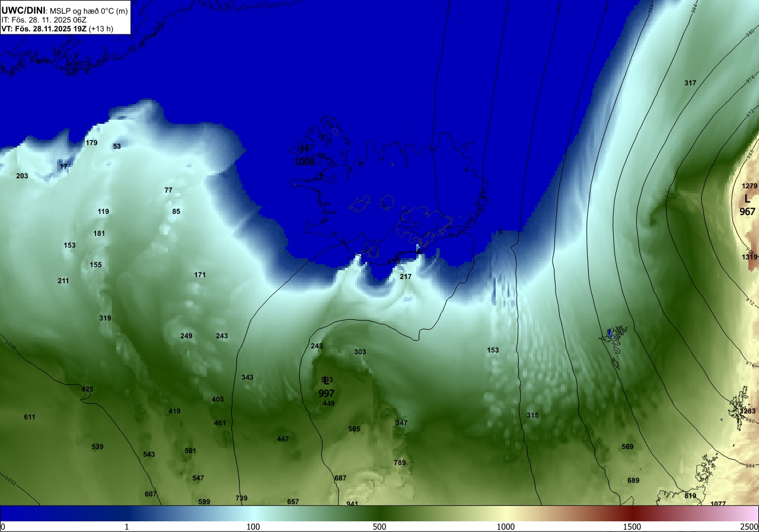Click the 2500 tick on the color scale
This screenshot has height=532, width=759.
pos(750,527)
